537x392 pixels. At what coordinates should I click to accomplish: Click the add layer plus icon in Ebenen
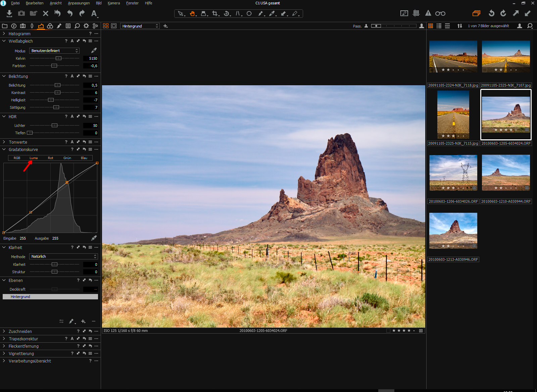pos(83,321)
